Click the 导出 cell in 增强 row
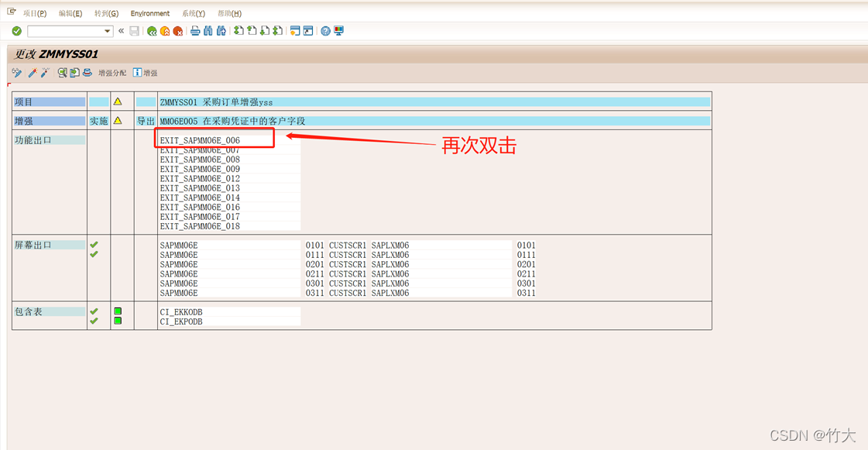Image resolution: width=868 pixels, height=450 pixels. point(146,121)
